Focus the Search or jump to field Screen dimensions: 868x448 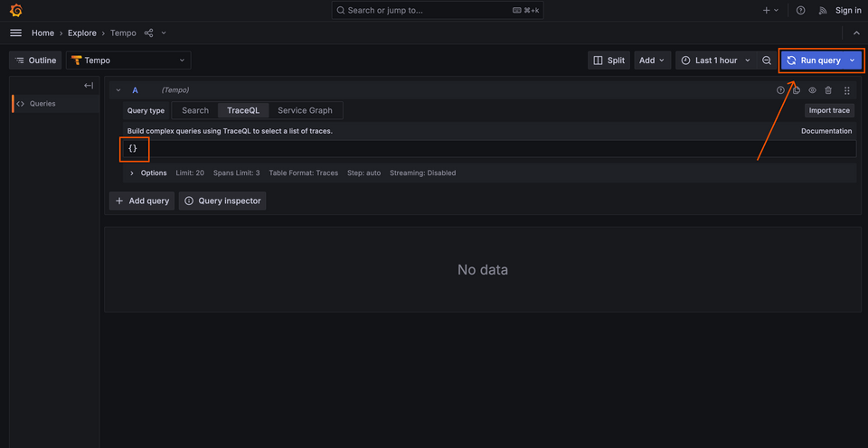click(x=438, y=11)
